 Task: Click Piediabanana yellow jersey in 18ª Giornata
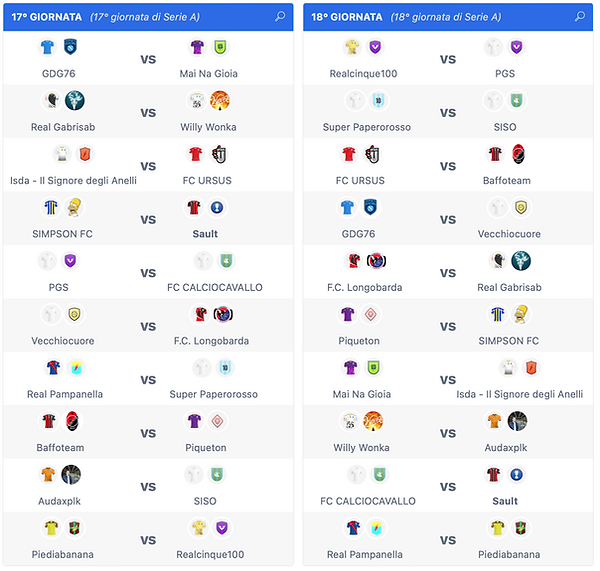[x=497, y=527]
